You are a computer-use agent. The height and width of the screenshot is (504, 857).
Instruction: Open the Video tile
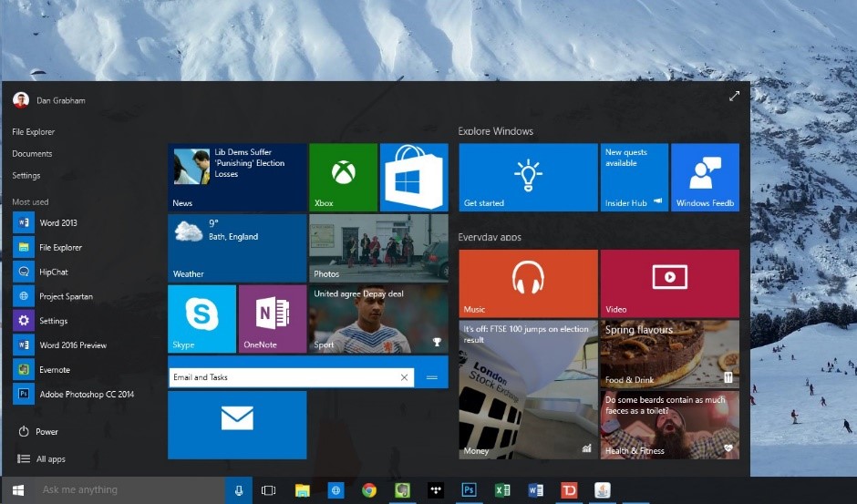pos(669,283)
